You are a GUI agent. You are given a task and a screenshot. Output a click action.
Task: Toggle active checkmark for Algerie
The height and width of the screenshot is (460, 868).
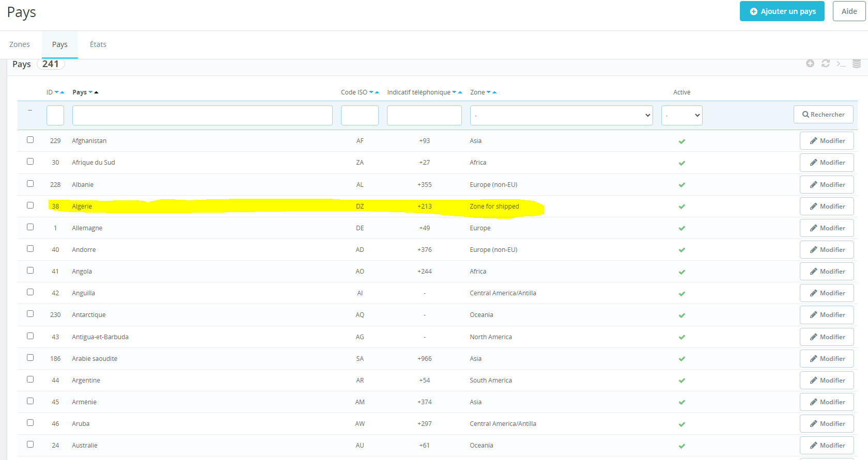coord(682,207)
